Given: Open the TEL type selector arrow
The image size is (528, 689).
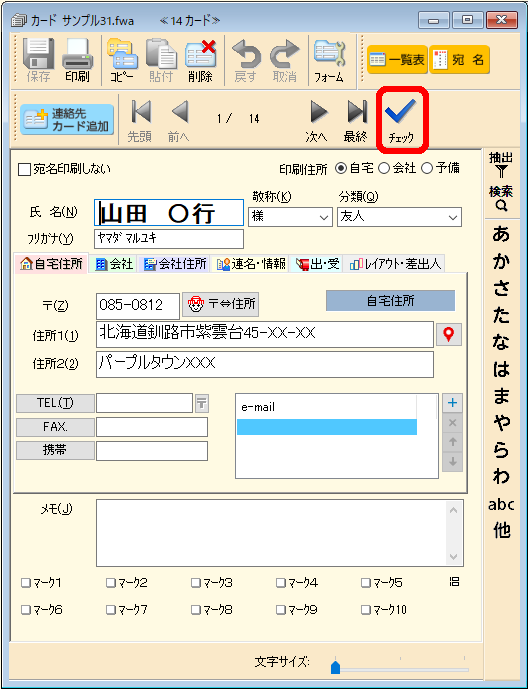Looking at the screenshot, I should (x=202, y=403).
